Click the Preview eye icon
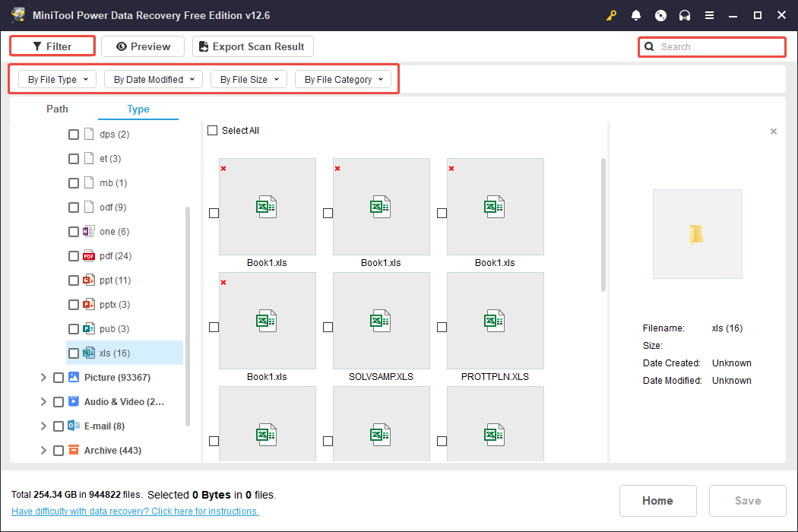 [121, 46]
